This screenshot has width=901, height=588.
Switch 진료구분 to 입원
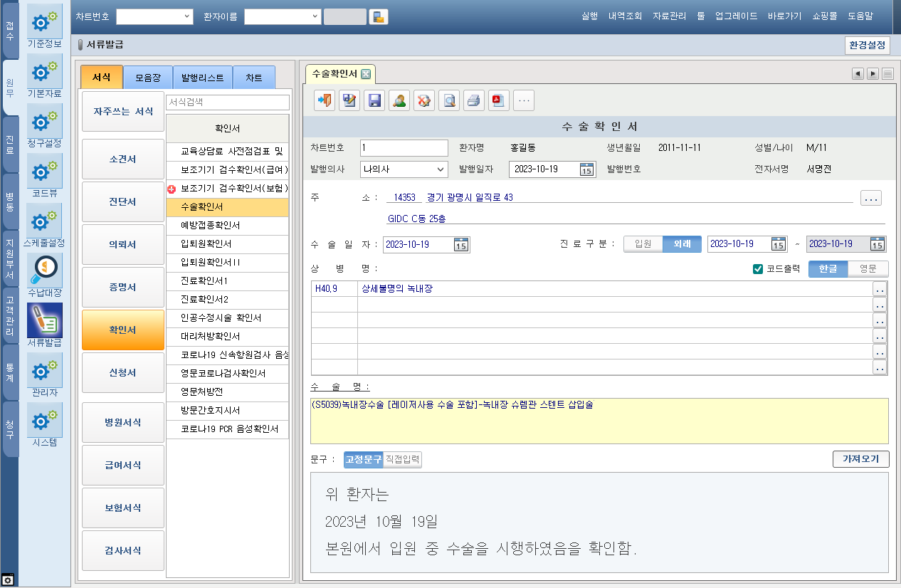(x=643, y=244)
